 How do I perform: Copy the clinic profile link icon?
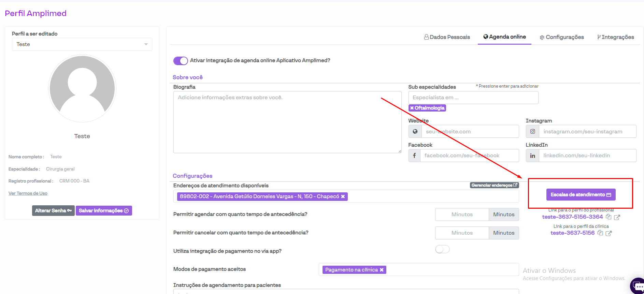pos(600,233)
